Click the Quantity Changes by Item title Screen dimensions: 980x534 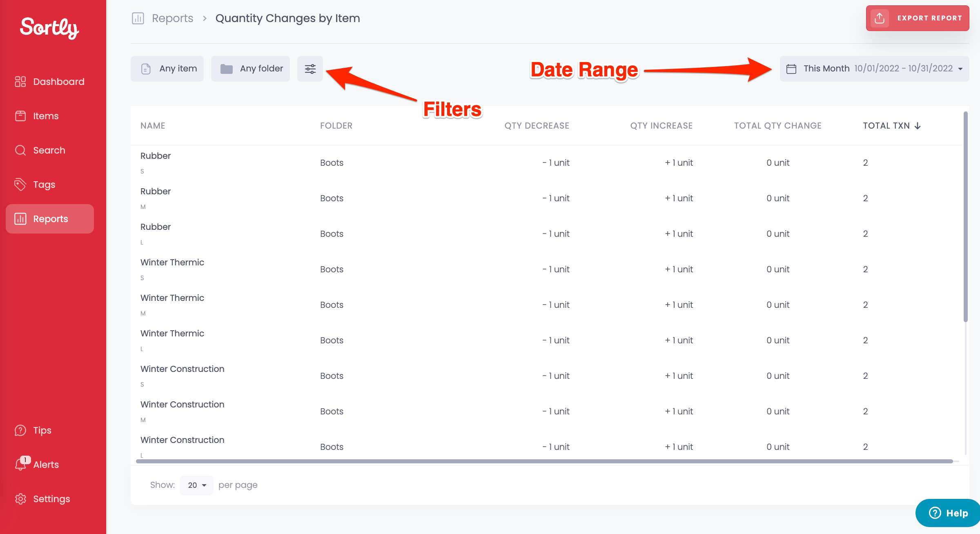click(287, 18)
